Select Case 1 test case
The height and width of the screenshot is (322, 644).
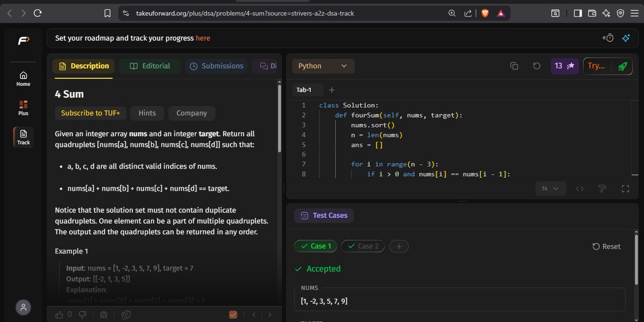(x=316, y=246)
